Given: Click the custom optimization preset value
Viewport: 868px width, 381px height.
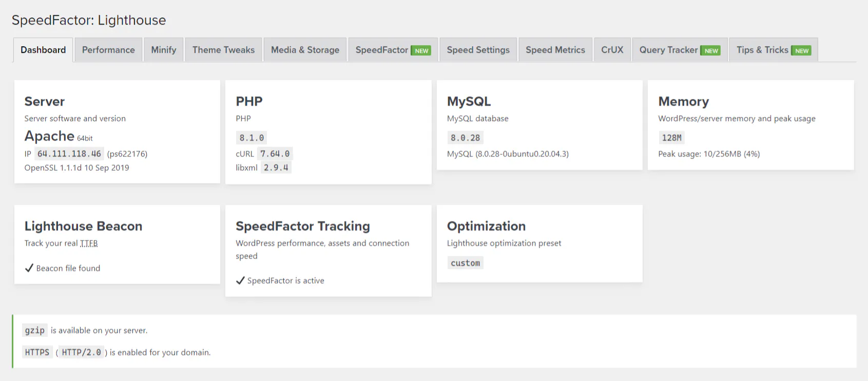Looking at the screenshot, I should (x=465, y=263).
